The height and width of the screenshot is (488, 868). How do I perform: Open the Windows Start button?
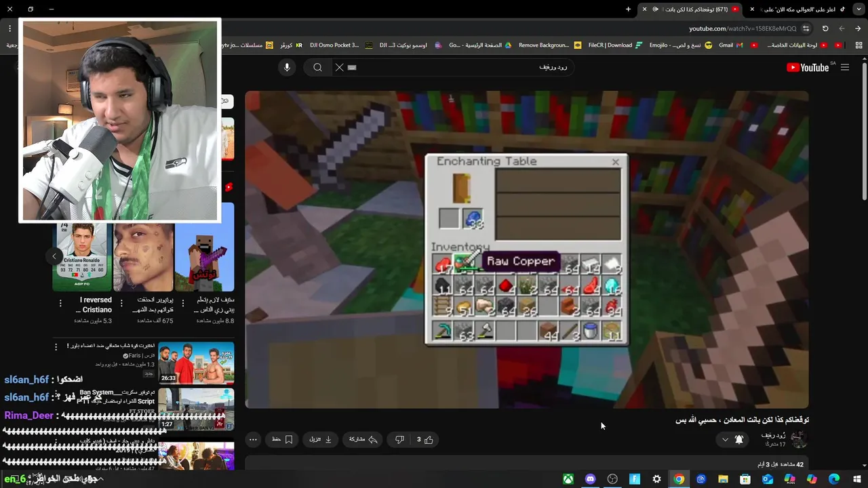click(856, 479)
